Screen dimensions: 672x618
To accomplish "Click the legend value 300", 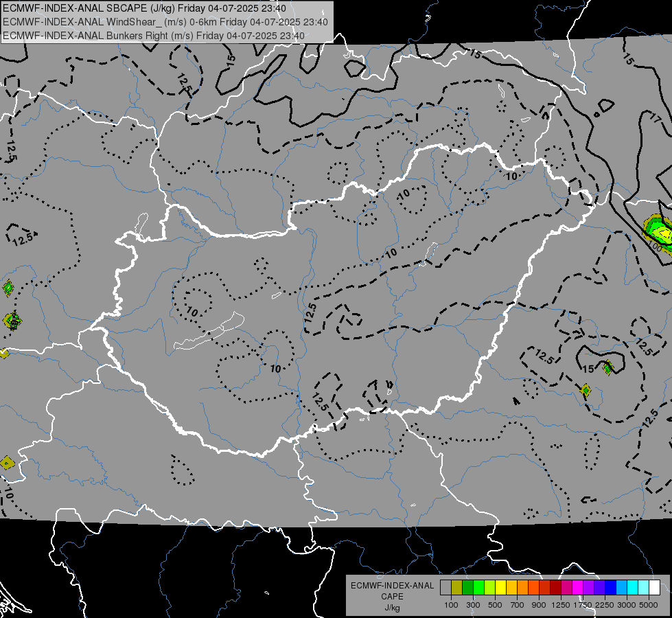I will point(473,605).
